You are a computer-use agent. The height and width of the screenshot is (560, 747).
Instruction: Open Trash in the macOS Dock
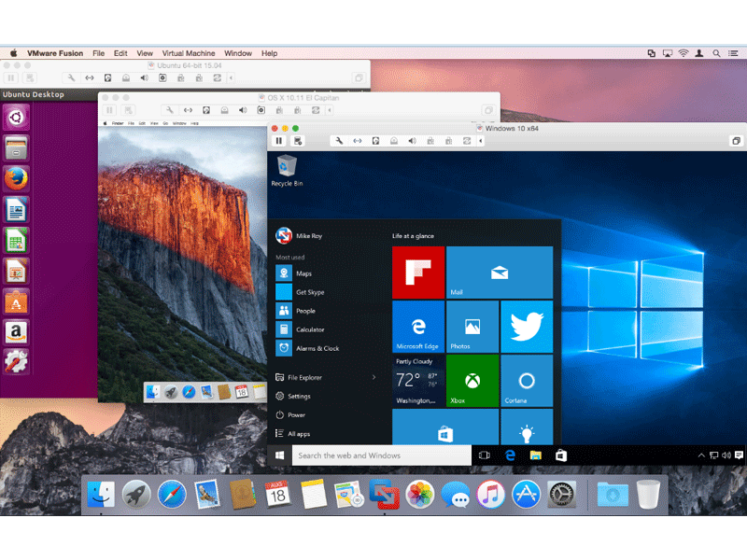pyautogui.click(x=648, y=495)
